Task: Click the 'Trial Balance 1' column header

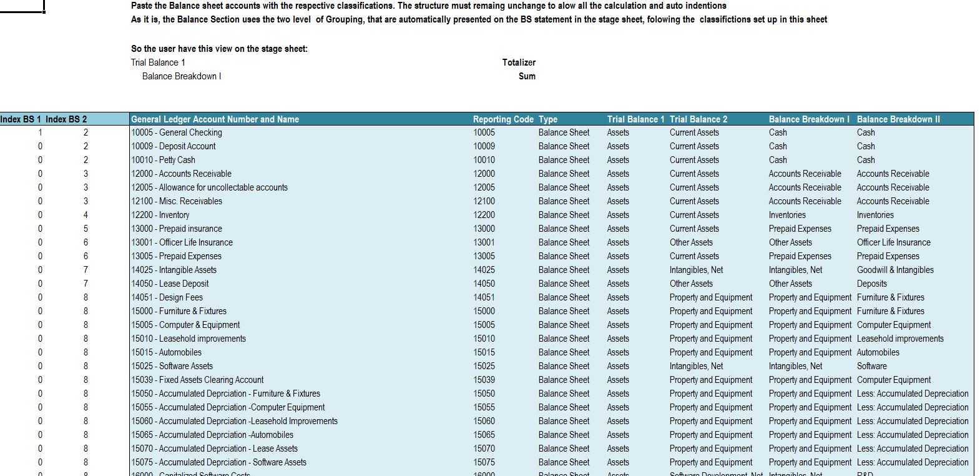Action: point(635,119)
